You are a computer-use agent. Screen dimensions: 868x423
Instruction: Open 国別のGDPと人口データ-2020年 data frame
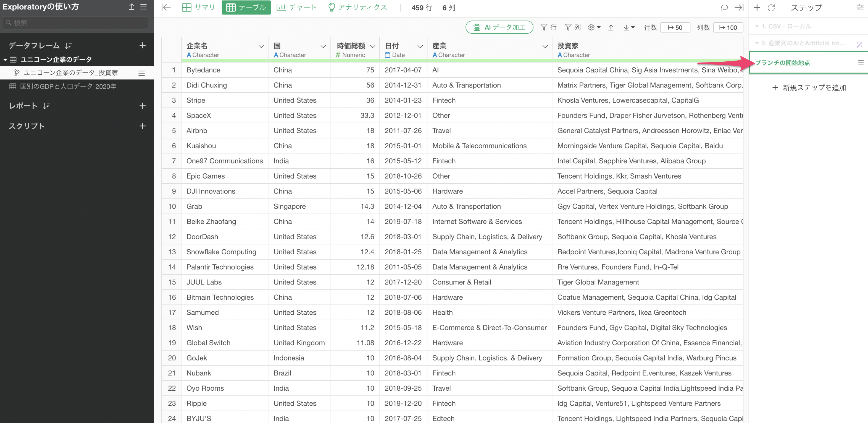[x=68, y=86]
